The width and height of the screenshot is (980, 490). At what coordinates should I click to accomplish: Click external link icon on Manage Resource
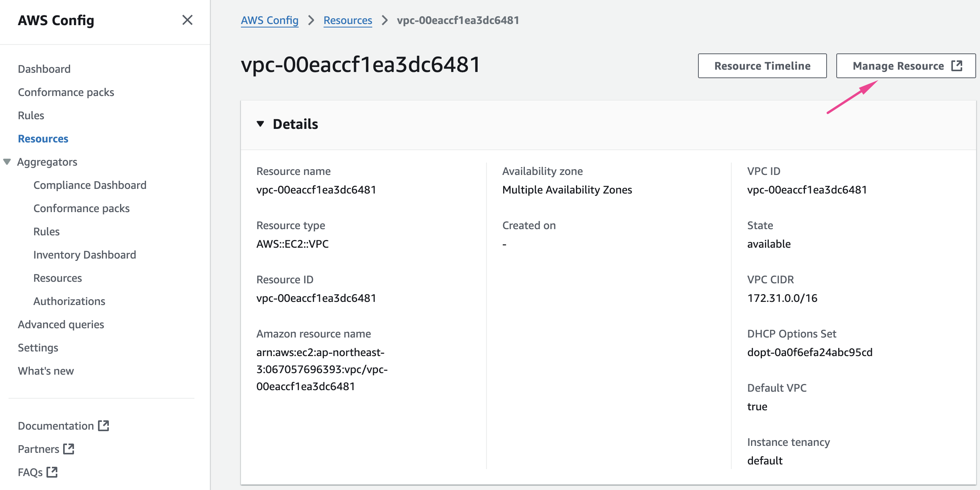point(957,66)
